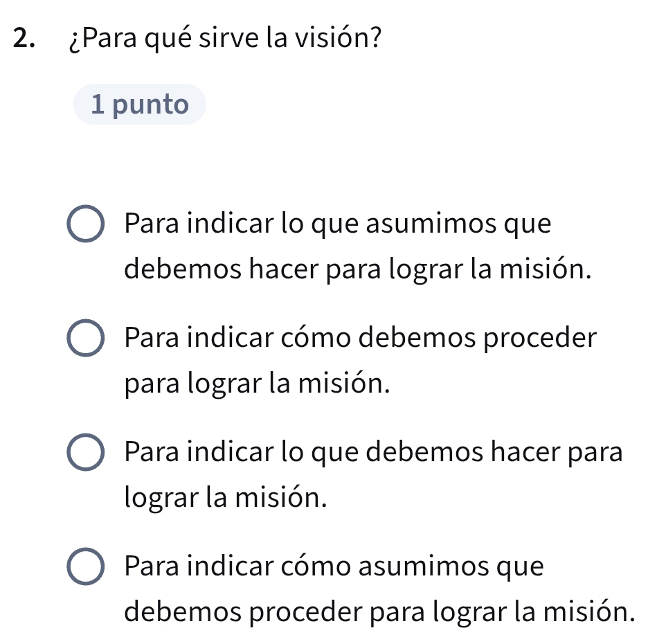Click the label 'Para indicar cómo debemos proceder'

[x=360, y=339]
